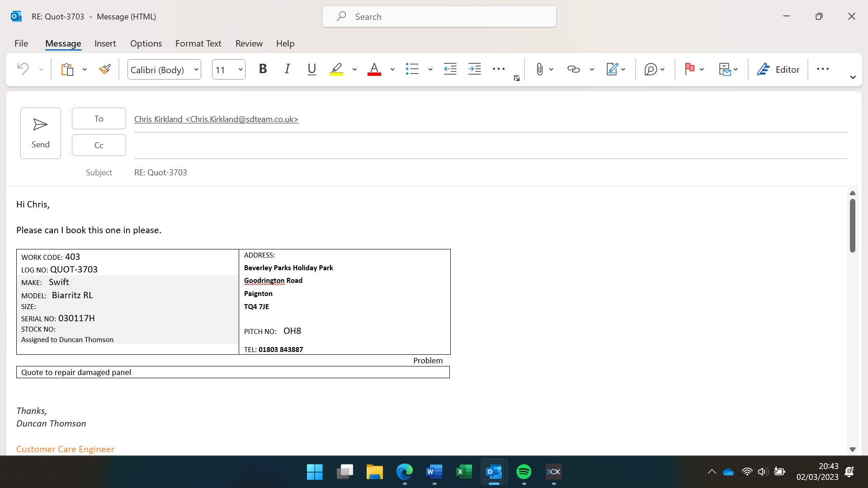Click the Format Painter brush icon
Screen dimensions: 868x488
[x=105, y=69]
